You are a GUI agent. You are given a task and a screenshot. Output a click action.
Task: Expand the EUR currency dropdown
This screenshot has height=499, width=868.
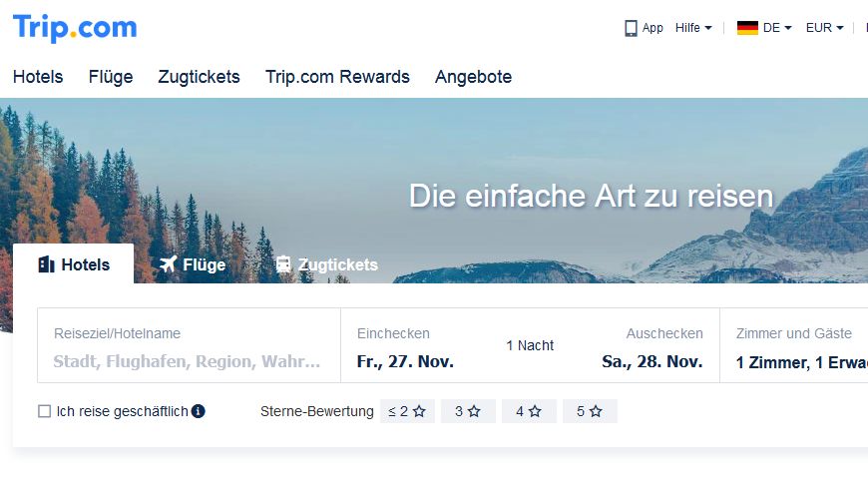(824, 28)
